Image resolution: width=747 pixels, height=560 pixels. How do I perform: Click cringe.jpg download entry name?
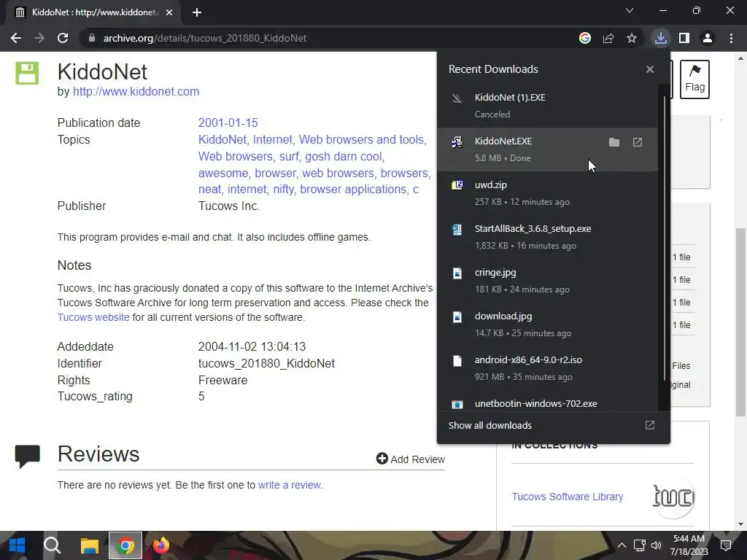495,273
